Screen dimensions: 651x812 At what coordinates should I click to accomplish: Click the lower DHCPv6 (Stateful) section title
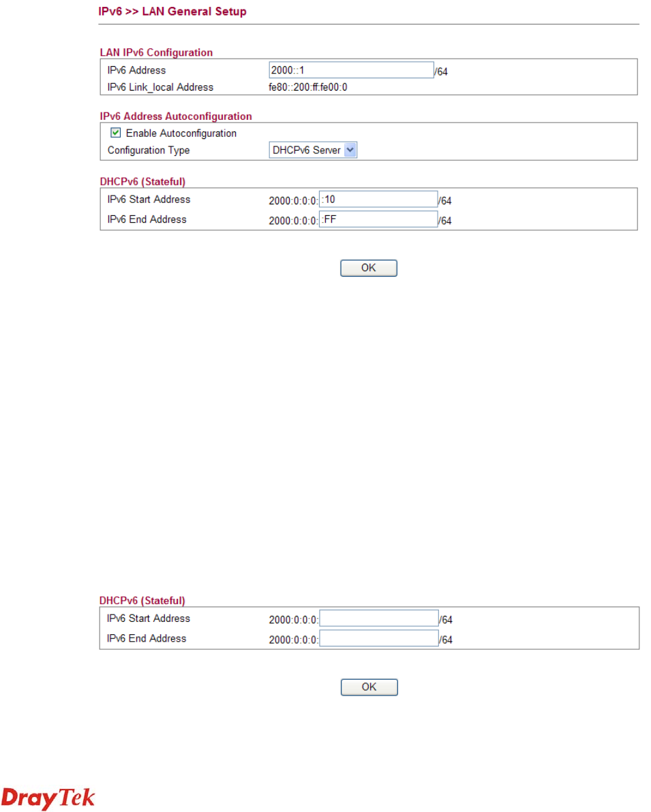click(142, 601)
